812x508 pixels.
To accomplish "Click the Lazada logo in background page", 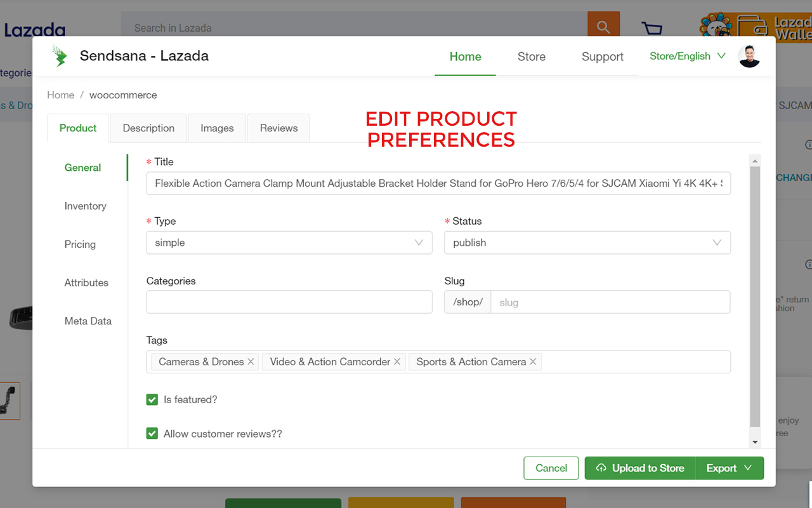I will (34, 29).
